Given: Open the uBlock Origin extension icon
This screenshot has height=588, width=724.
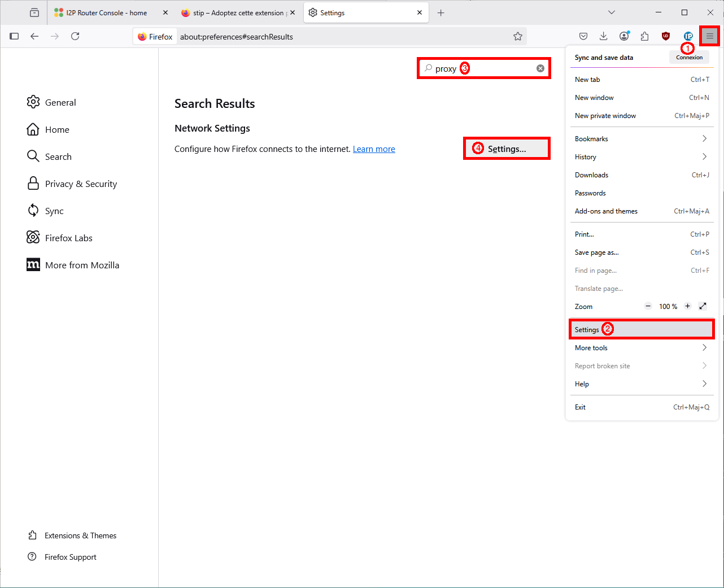Looking at the screenshot, I should point(665,36).
